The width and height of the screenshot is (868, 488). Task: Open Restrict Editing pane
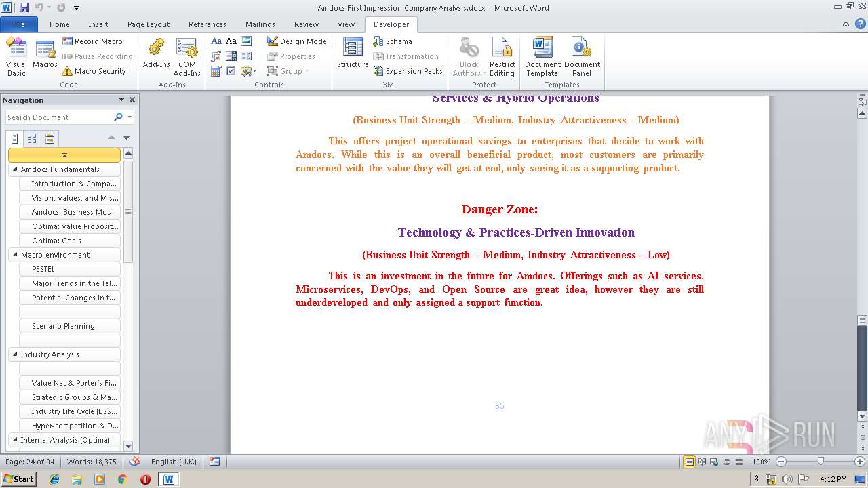[502, 57]
